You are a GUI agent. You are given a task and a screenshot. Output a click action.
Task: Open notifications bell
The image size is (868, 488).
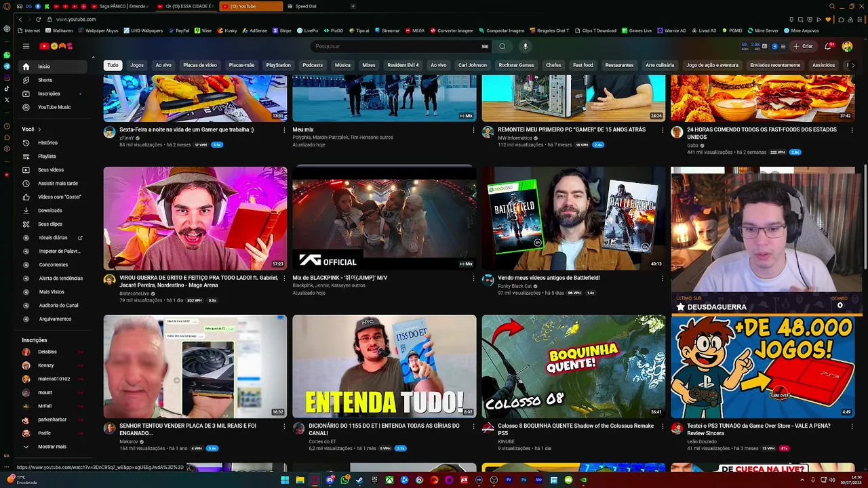828,46
